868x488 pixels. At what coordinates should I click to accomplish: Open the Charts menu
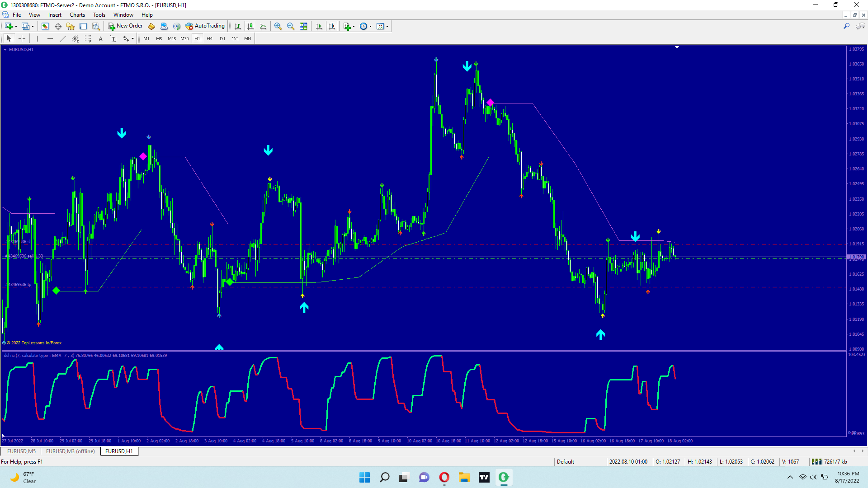pos(77,15)
